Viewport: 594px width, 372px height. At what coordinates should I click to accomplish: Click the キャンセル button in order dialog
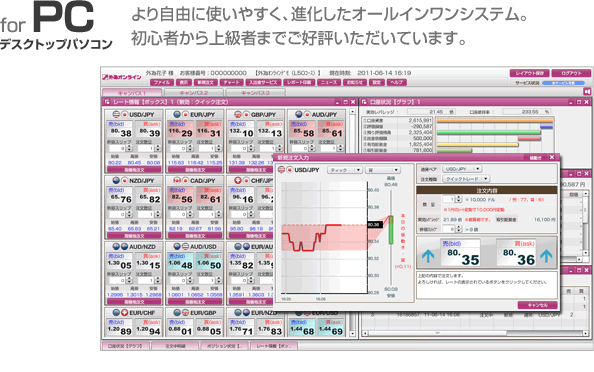538,305
